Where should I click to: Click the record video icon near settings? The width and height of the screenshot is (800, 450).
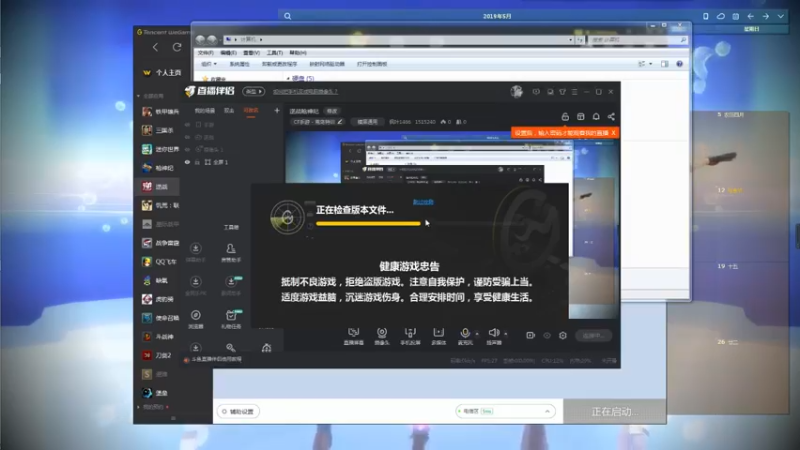coord(531,335)
